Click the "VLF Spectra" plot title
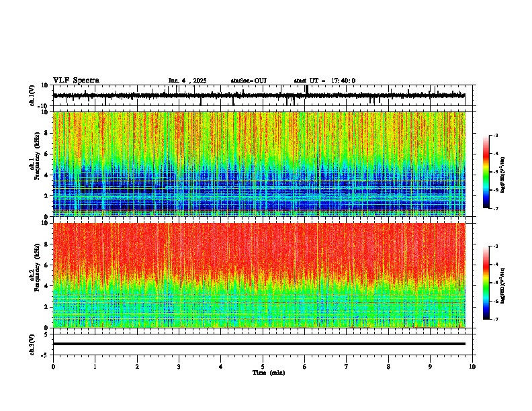The height and width of the screenshot is (411, 532). click(76, 81)
